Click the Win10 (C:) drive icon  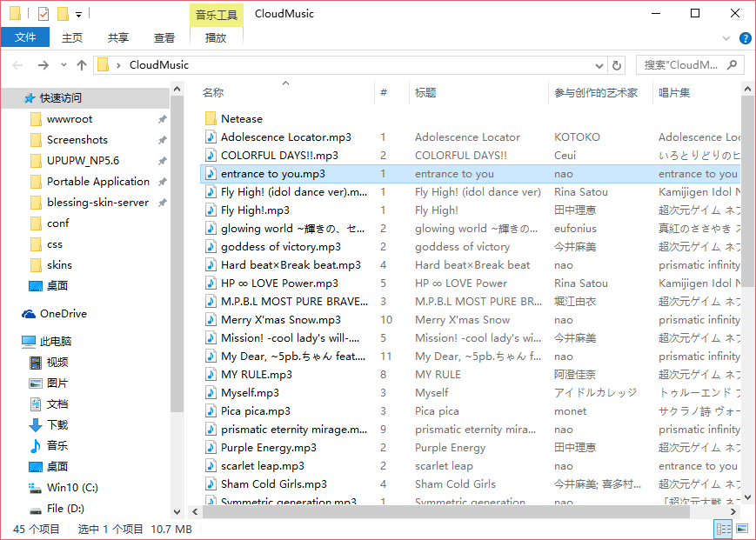pyautogui.click(x=35, y=488)
